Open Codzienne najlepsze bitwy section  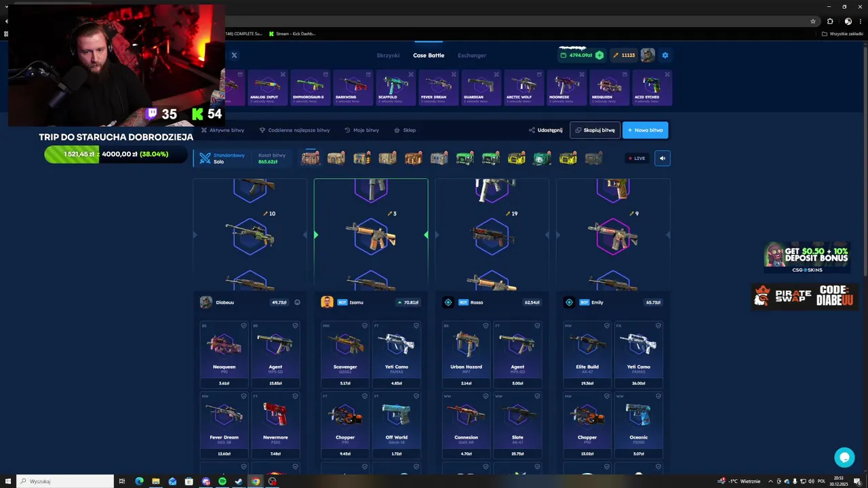(294, 130)
